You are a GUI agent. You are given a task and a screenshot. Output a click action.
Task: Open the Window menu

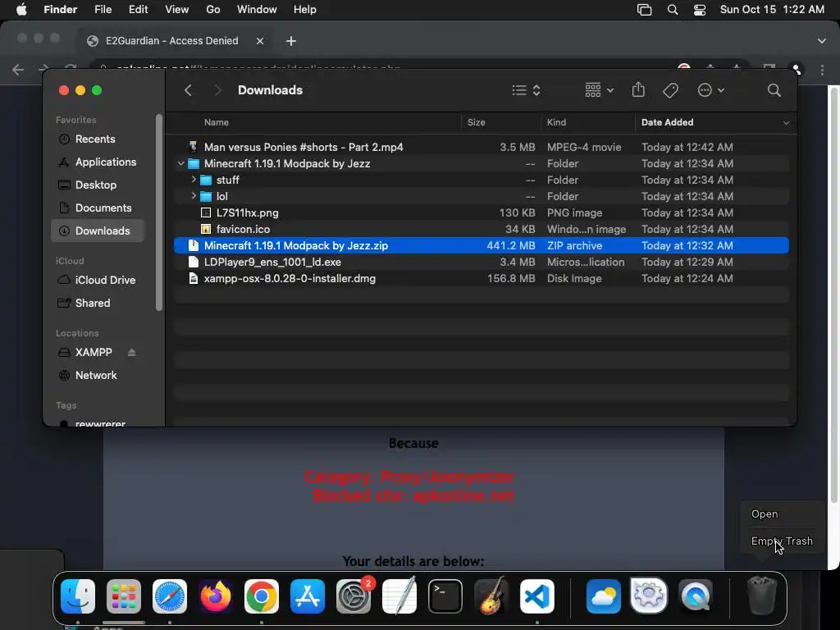257,10
